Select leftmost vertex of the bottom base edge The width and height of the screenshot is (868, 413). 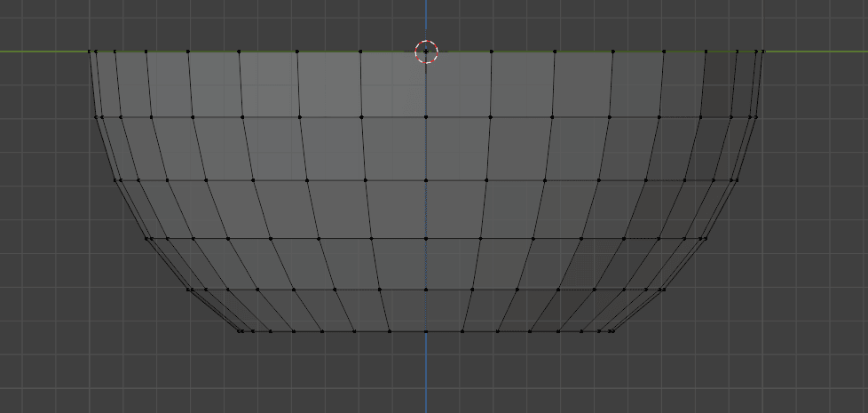click(x=238, y=331)
